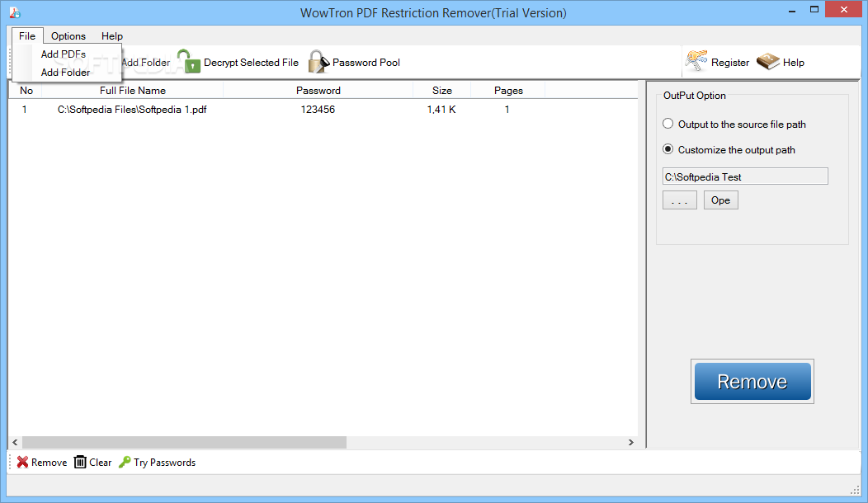Click the green key Try Passwords icon
Image resolution: width=868 pixels, height=503 pixels.
point(125,462)
